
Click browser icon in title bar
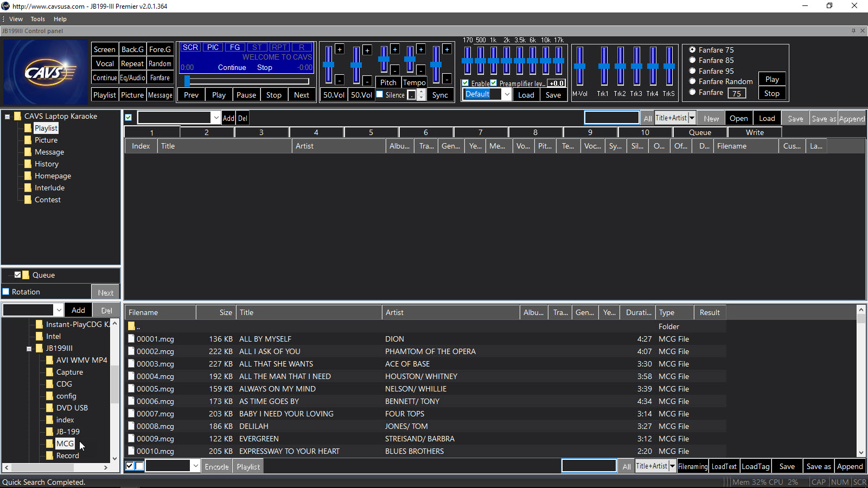(x=5, y=6)
